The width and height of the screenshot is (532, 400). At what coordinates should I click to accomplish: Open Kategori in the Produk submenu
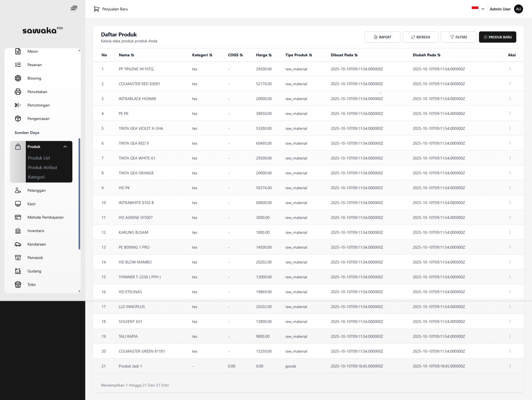36,177
